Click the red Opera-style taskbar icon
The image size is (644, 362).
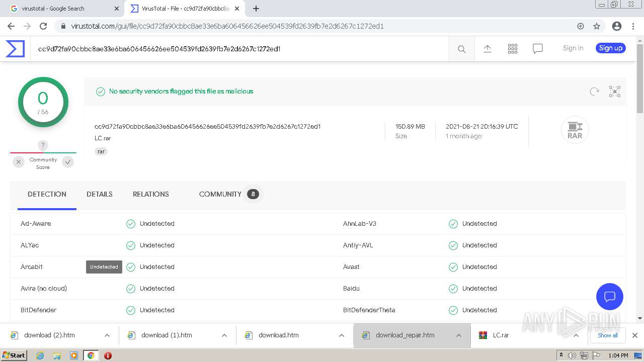click(x=108, y=355)
